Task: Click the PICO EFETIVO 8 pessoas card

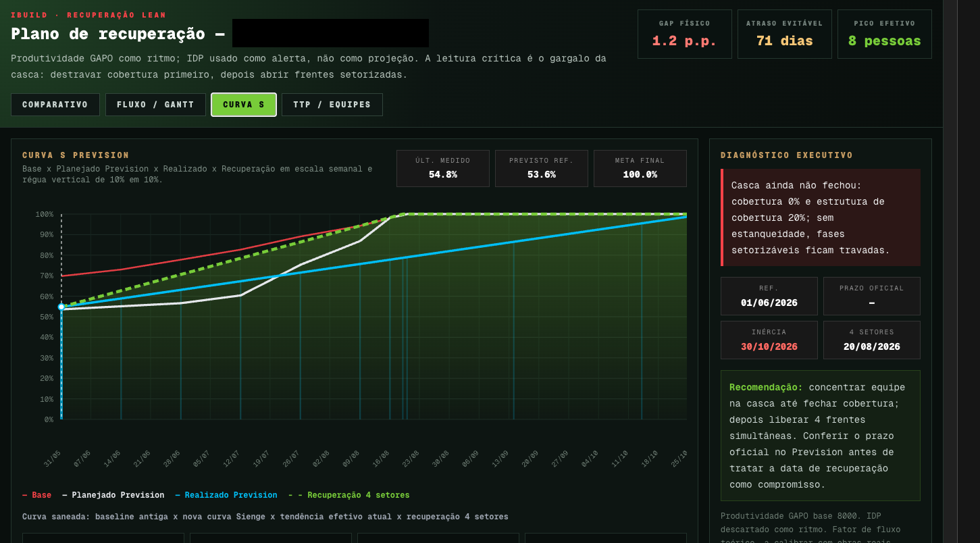Action: click(885, 34)
